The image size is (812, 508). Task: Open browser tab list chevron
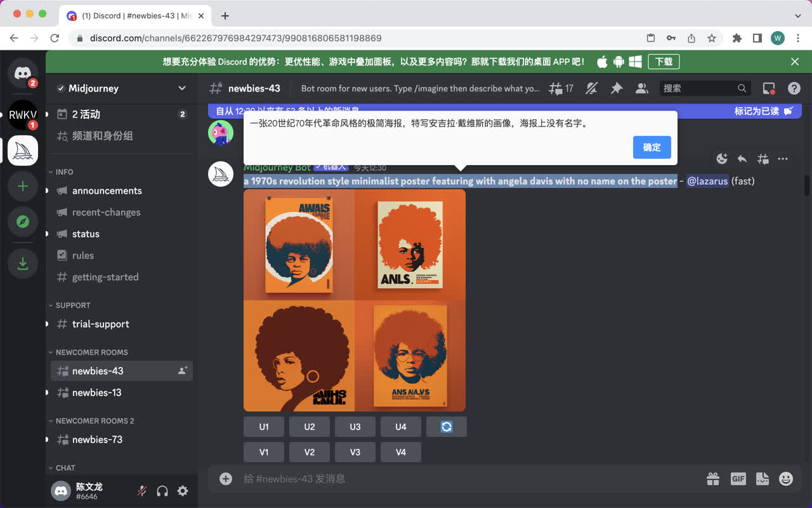tap(798, 16)
